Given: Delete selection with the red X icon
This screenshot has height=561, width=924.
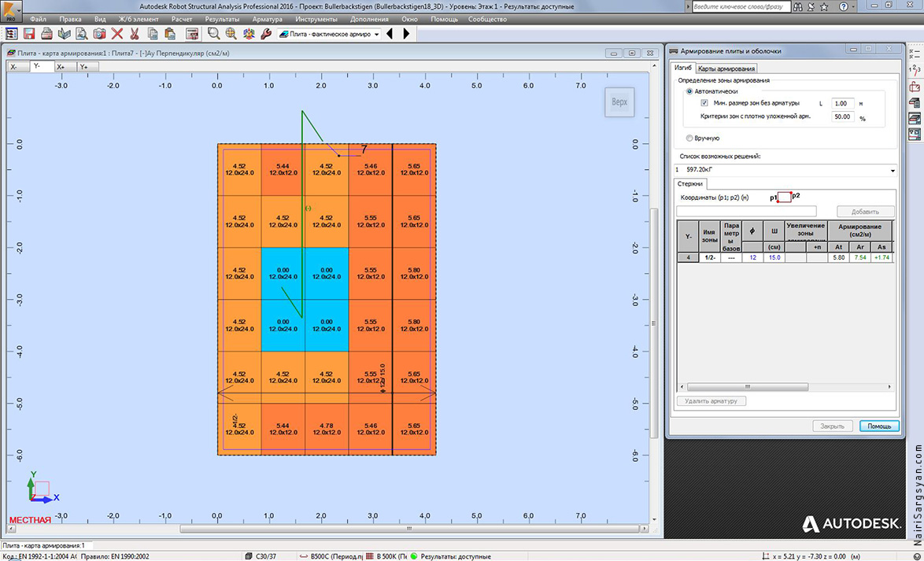Looking at the screenshot, I should pyautogui.click(x=117, y=34).
